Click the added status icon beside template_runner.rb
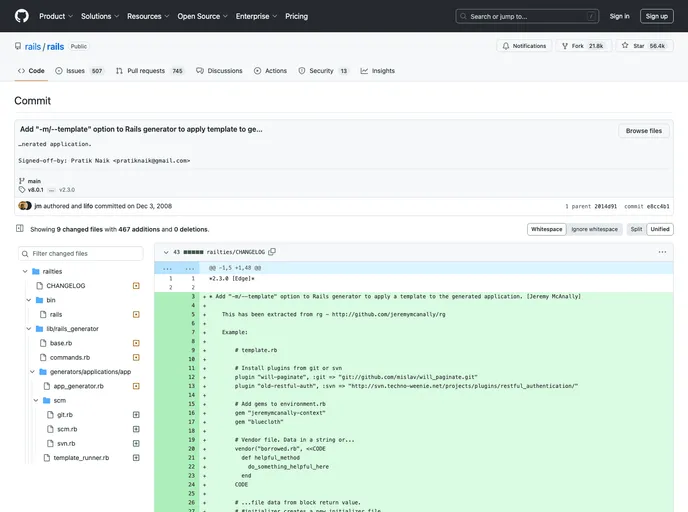Viewport: 688px width, 512px height. coord(136,458)
